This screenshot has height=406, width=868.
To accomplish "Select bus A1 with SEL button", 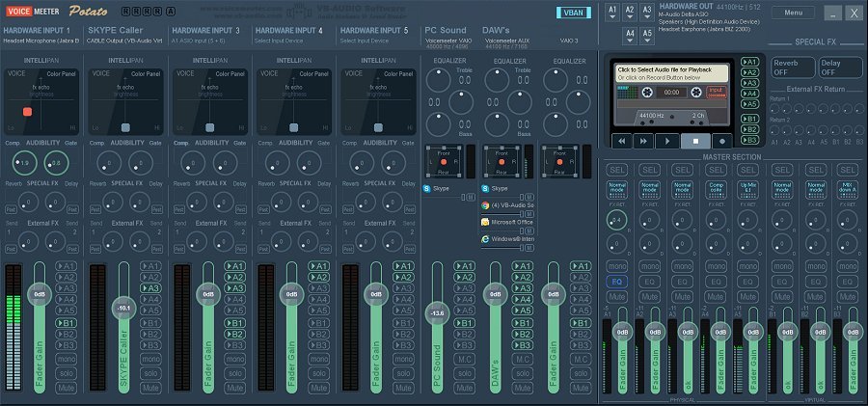I will 616,170.
